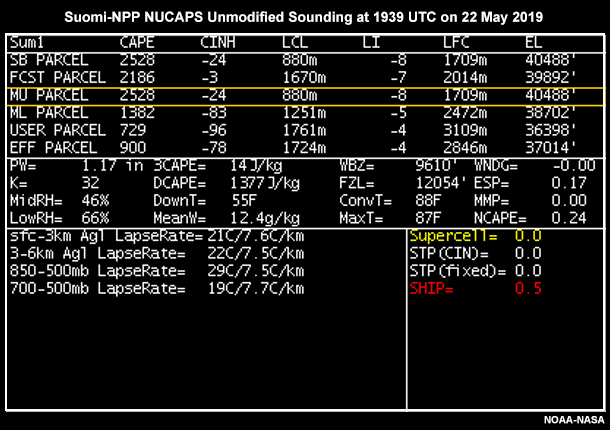
Task: Click the MidRH= 46% value
Action: (95, 201)
